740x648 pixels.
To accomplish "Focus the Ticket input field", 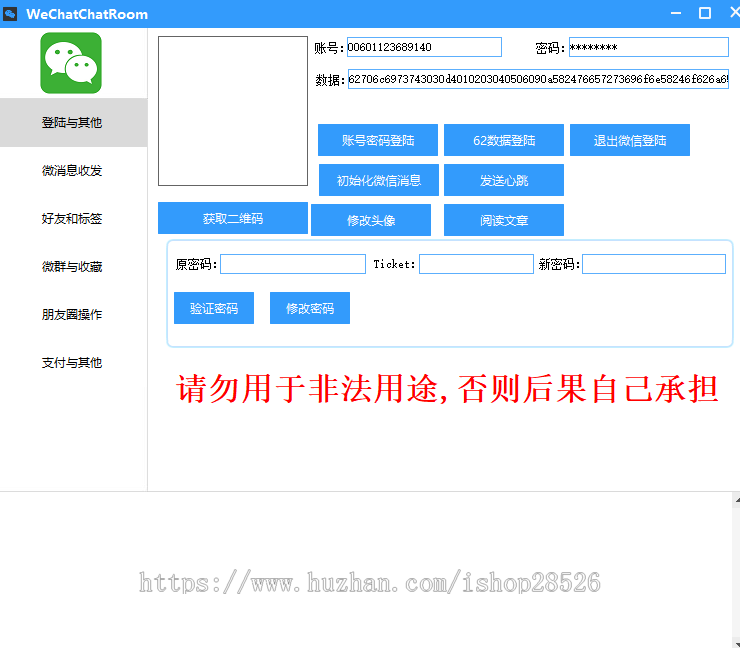I will (476, 264).
